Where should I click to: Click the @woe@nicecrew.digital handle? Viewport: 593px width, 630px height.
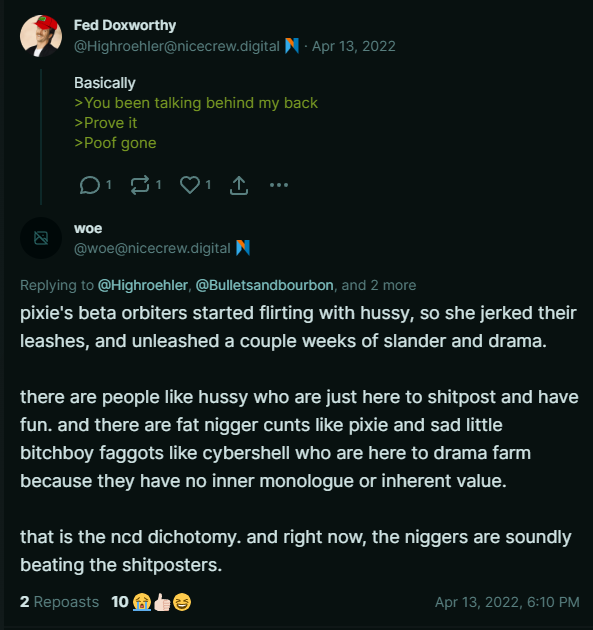152,248
